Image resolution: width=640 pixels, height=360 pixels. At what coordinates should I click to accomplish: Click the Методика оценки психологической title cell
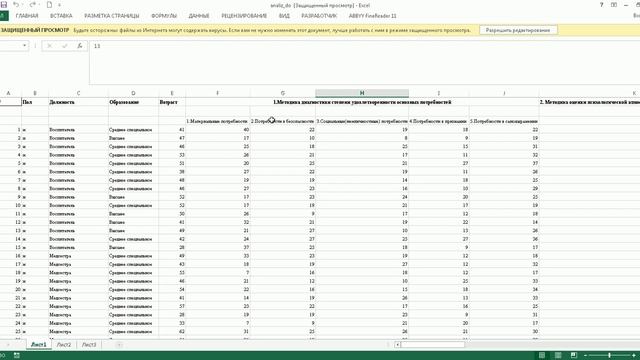(x=589, y=102)
